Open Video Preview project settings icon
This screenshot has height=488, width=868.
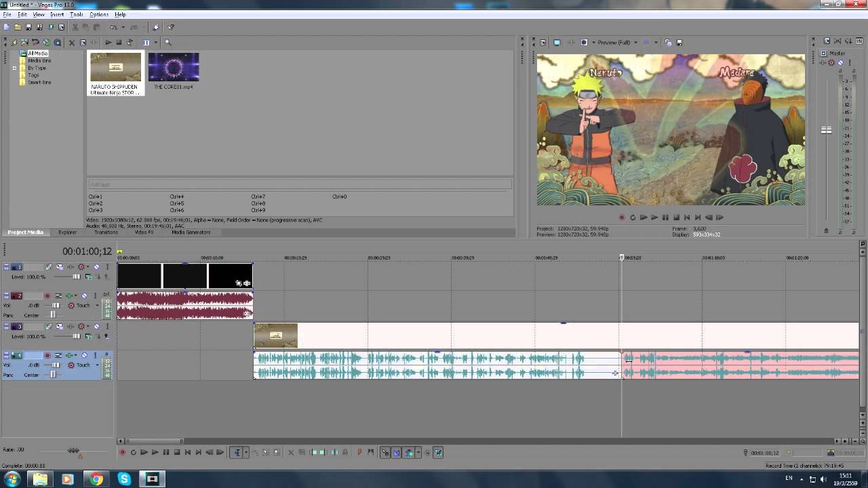(x=542, y=42)
